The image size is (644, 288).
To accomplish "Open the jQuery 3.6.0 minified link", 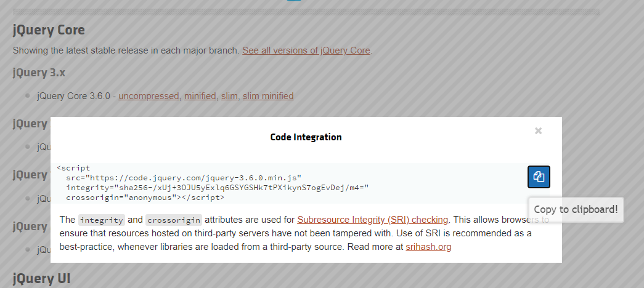I will [200, 96].
